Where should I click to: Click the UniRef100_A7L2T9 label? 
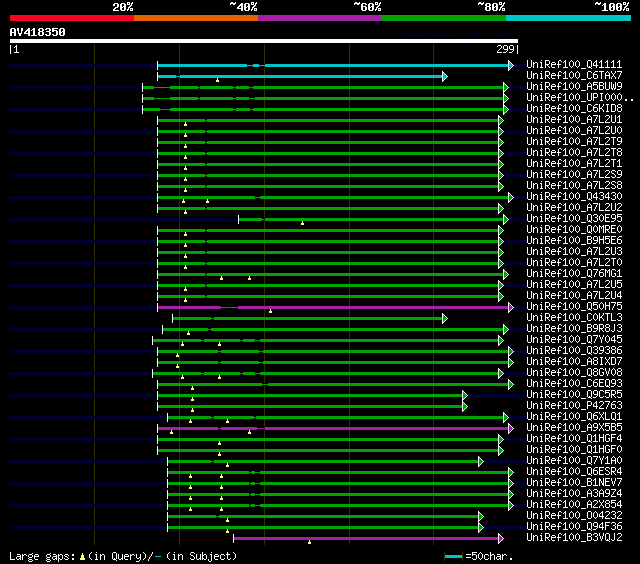point(574,142)
